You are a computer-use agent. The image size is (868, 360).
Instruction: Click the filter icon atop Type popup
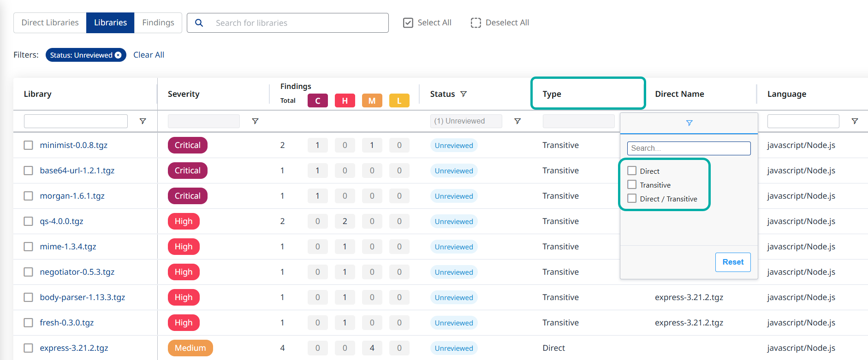[689, 123]
